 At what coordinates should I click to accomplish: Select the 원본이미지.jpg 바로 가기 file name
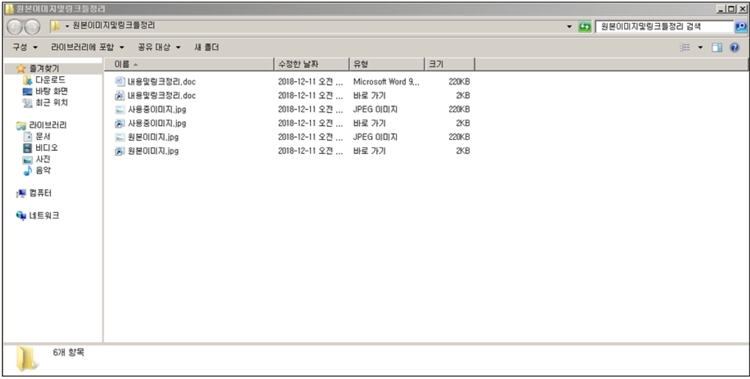[x=153, y=151]
